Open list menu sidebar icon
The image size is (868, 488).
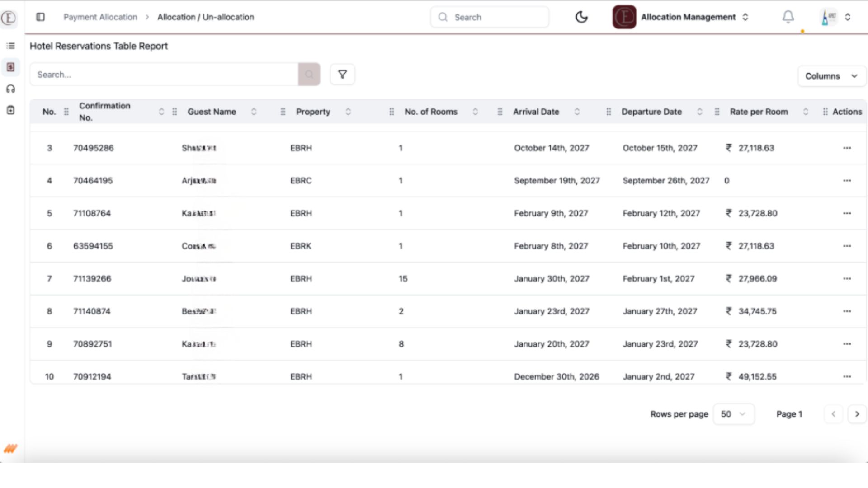tap(11, 46)
